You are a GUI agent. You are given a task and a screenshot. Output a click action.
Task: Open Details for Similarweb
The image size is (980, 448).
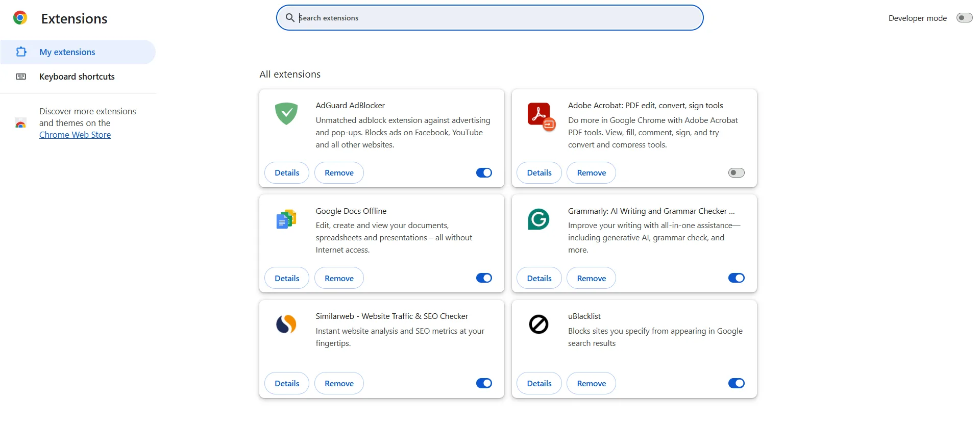click(x=287, y=383)
